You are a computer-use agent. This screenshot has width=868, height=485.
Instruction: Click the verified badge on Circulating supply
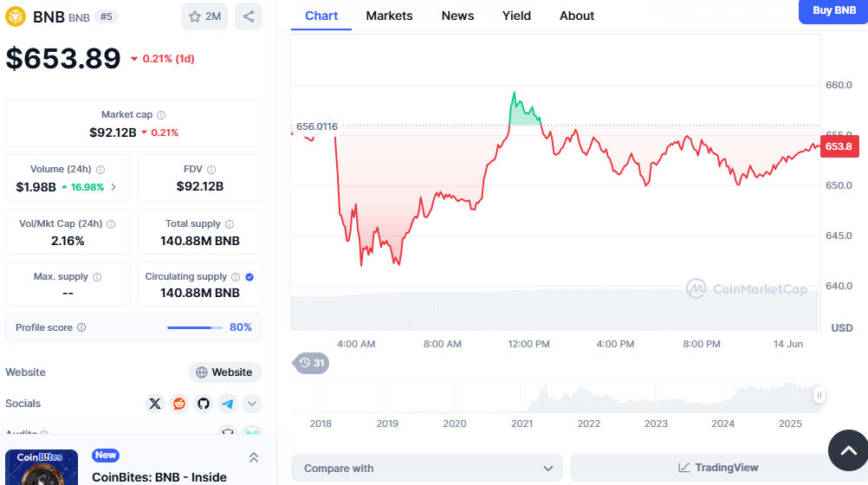pyautogui.click(x=249, y=277)
